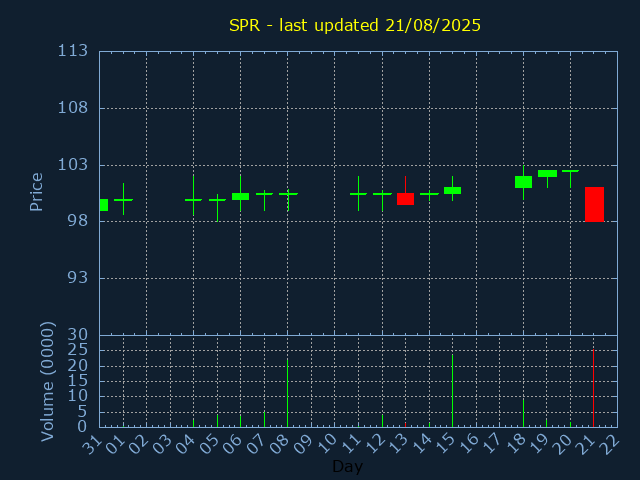Click the "Day" x-axis label
Viewport: 640px width, 480px height.
347,466
